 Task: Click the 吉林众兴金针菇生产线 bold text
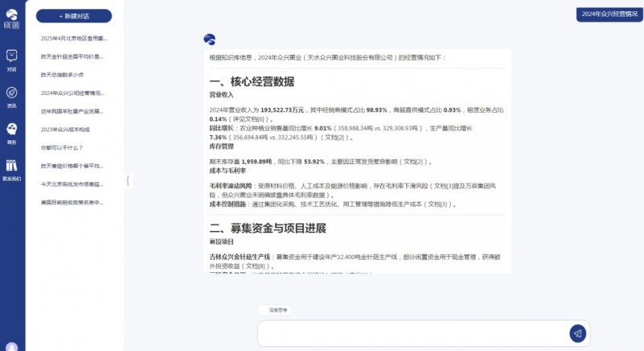[x=240, y=257]
